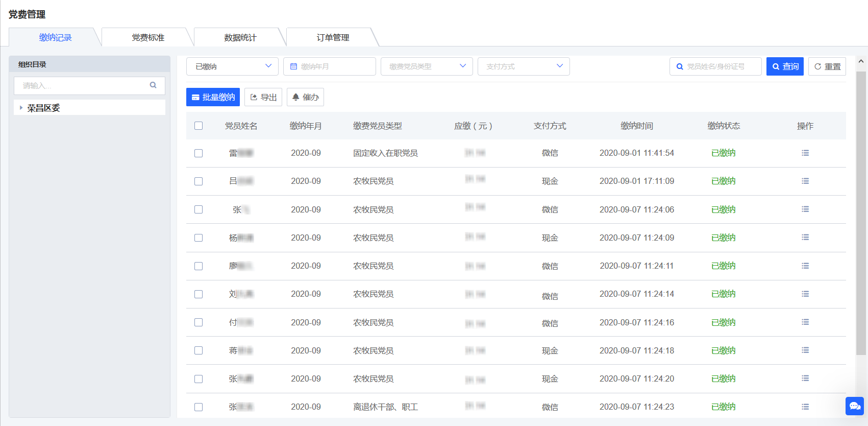Click the scrollbar up arrow

(861, 61)
